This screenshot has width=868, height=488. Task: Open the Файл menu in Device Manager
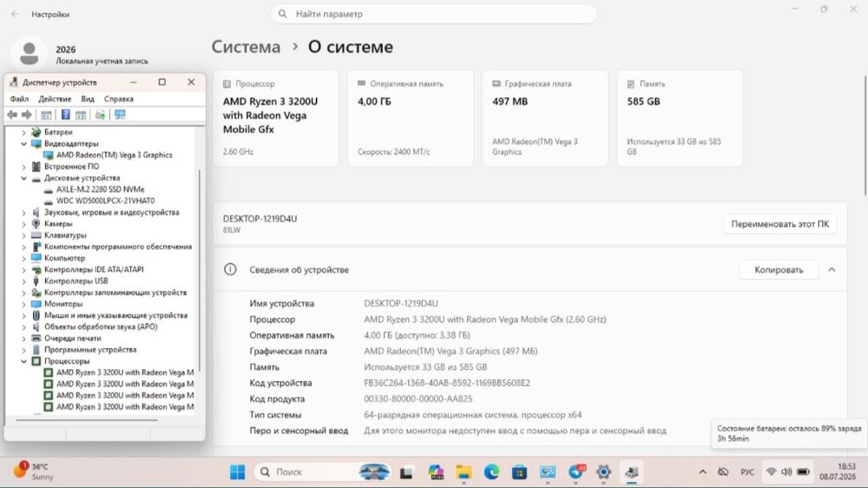tap(19, 99)
